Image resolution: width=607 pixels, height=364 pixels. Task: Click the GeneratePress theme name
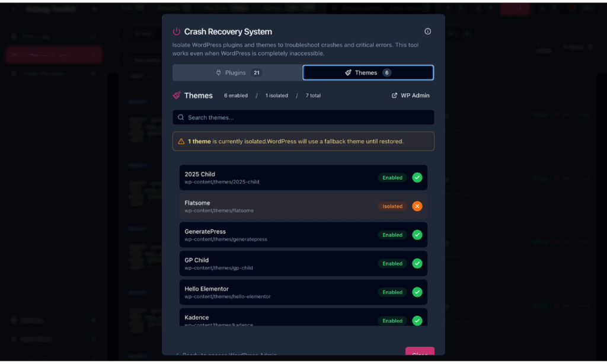tap(205, 232)
